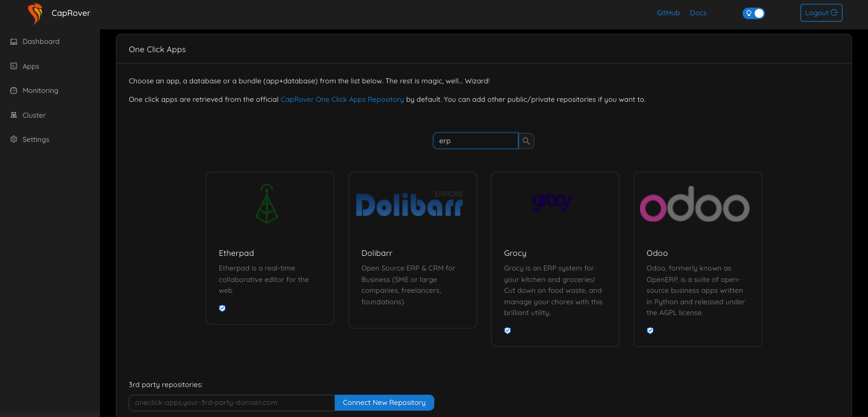Select the Dashboard sidebar icon
This screenshot has height=417, width=868.
click(13, 41)
